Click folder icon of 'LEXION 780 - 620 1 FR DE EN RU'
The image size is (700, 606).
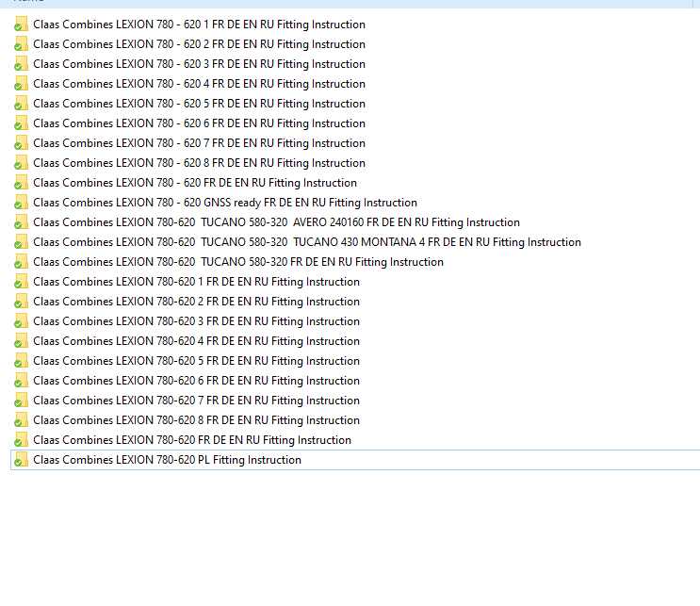click(21, 25)
